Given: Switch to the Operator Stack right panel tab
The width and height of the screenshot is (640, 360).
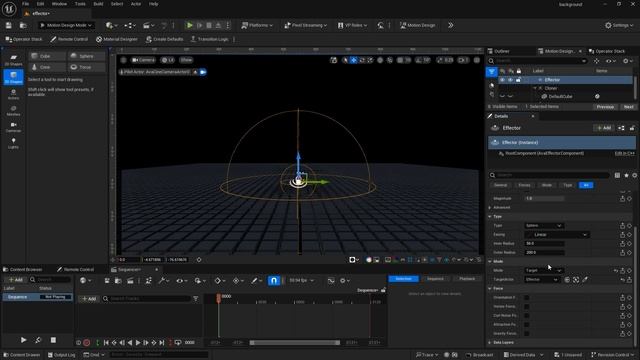Looking at the screenshot, I should [607, 51].
